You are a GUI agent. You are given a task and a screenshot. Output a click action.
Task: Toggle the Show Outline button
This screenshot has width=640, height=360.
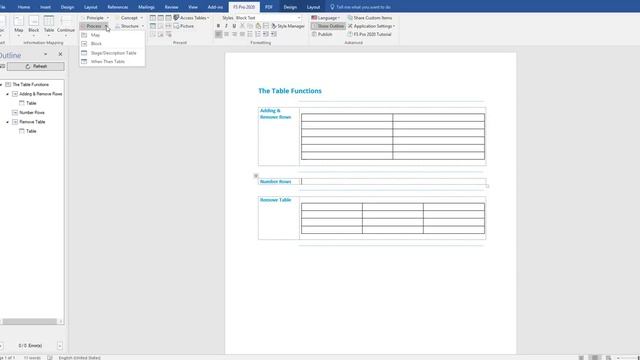[x=328, y=26]
